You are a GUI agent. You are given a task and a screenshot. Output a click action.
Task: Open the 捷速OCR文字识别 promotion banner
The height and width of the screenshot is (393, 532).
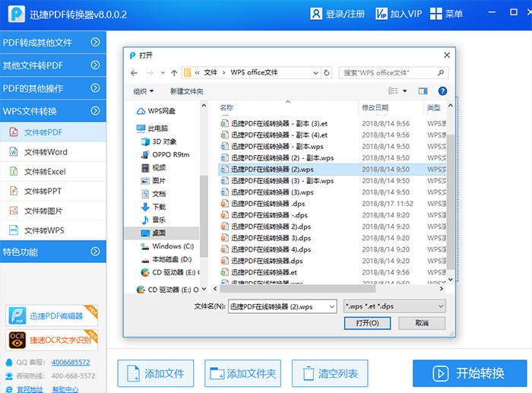pos(52,340)
